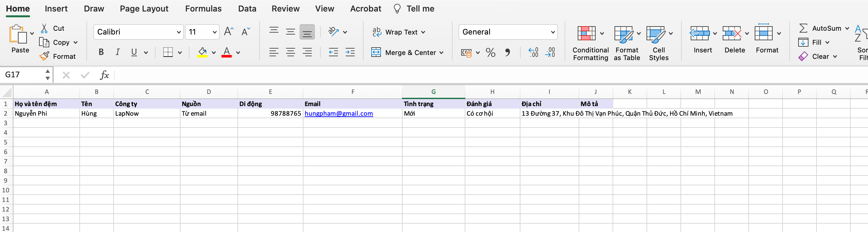Open the Calibri font name dropdown

click(x=179, y=32)
